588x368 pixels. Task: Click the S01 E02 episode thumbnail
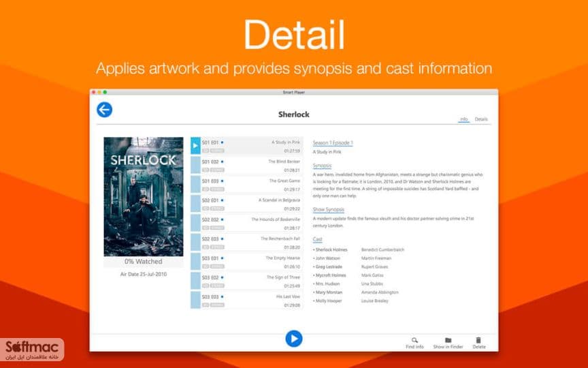click(195, 165)
